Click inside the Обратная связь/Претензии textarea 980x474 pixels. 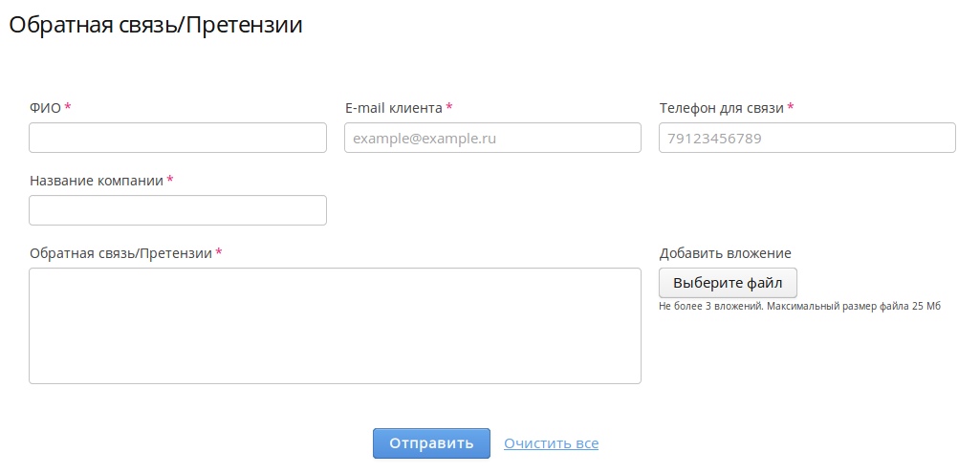click(x=335, y=326)
